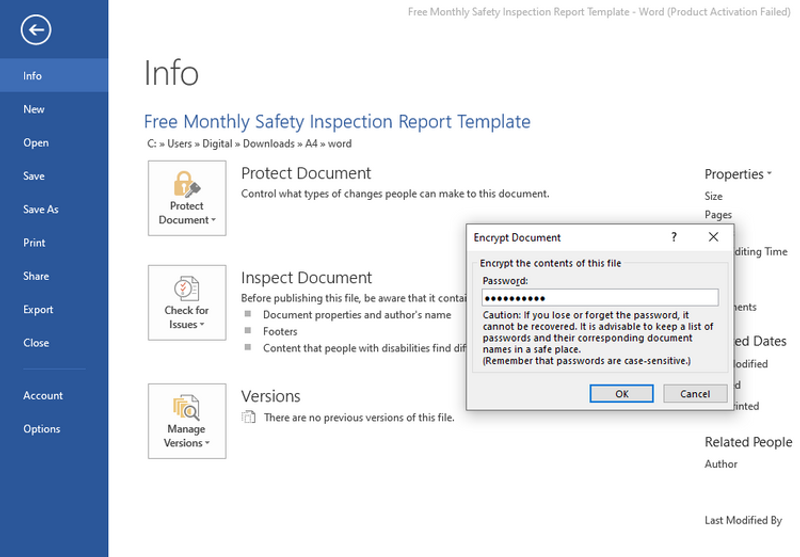Click the small document icon beside Versions text
Screen dimensions: 800x557
(x=248, y=417)
